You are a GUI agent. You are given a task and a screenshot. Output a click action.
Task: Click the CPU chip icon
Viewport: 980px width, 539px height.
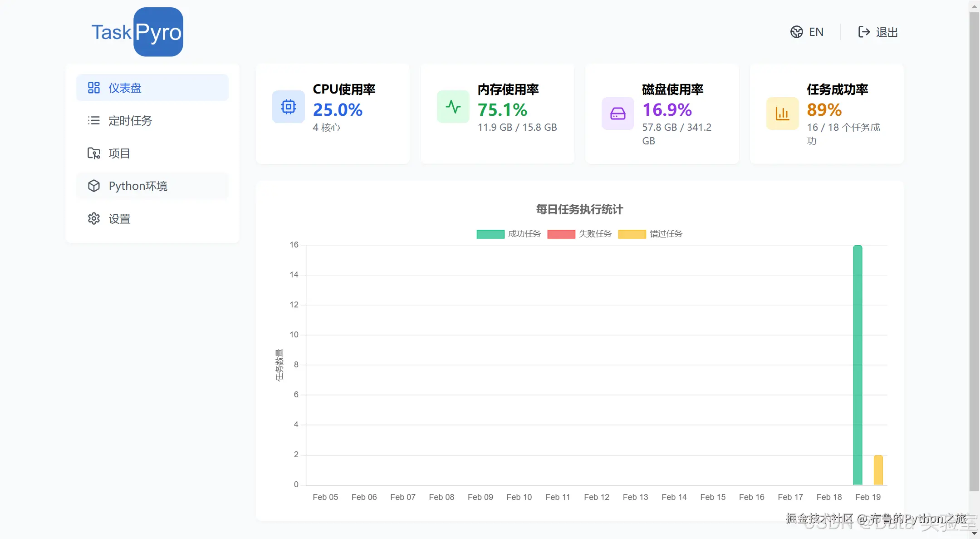(x=288, y=107)
